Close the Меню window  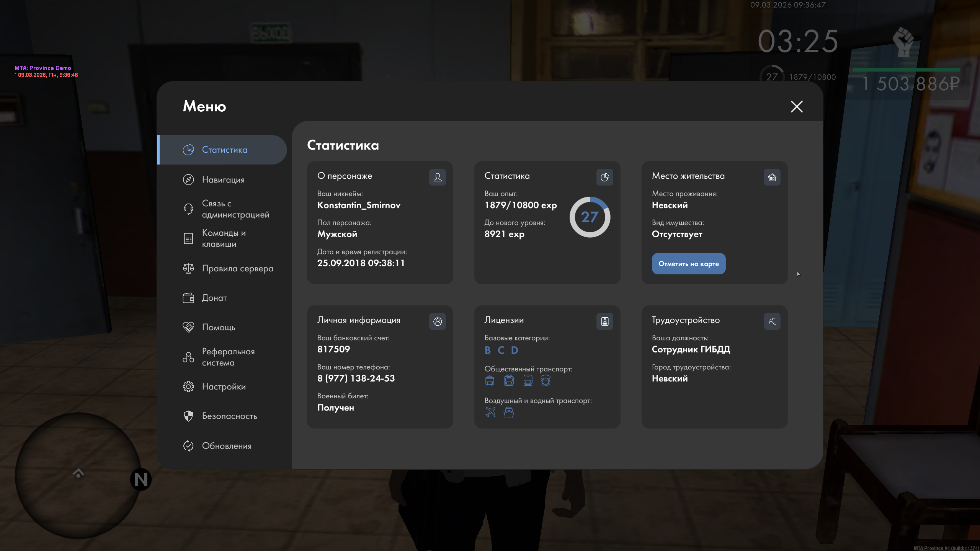[796, 106]
